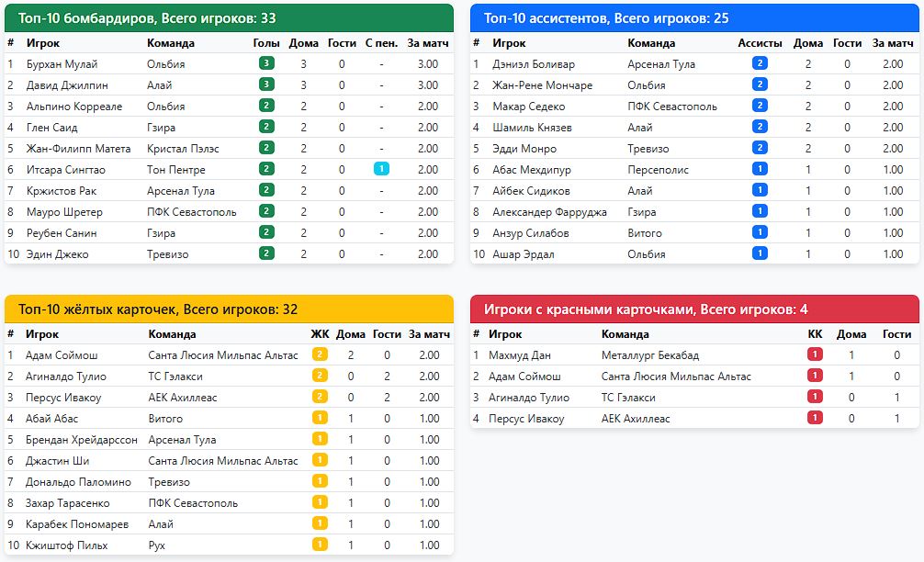Select player name Александер Фарруджа
Viewport: 924px width, 562px height.
coord(549,212)
